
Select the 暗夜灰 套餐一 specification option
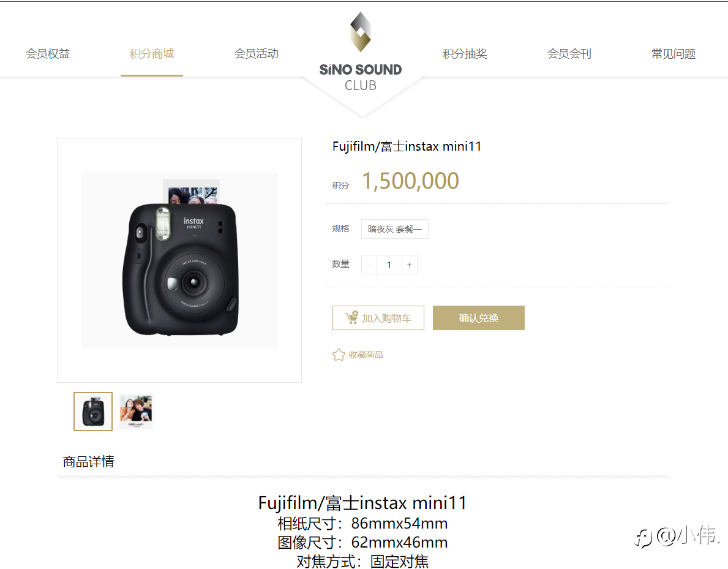coord(395,229)
